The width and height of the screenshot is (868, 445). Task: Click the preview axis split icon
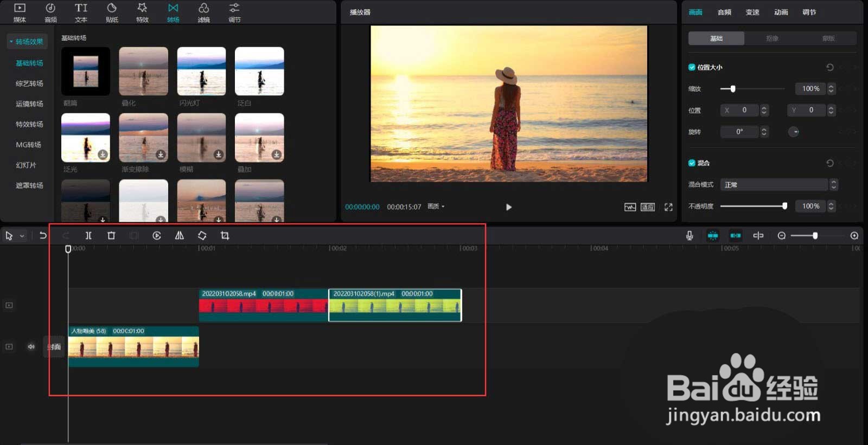758,235
